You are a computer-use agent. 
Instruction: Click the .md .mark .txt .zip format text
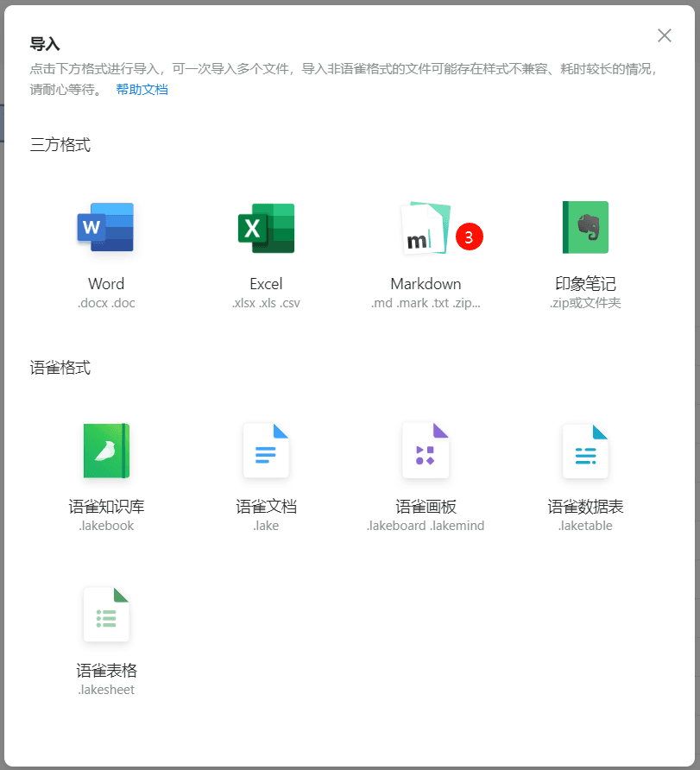[425, 303]
